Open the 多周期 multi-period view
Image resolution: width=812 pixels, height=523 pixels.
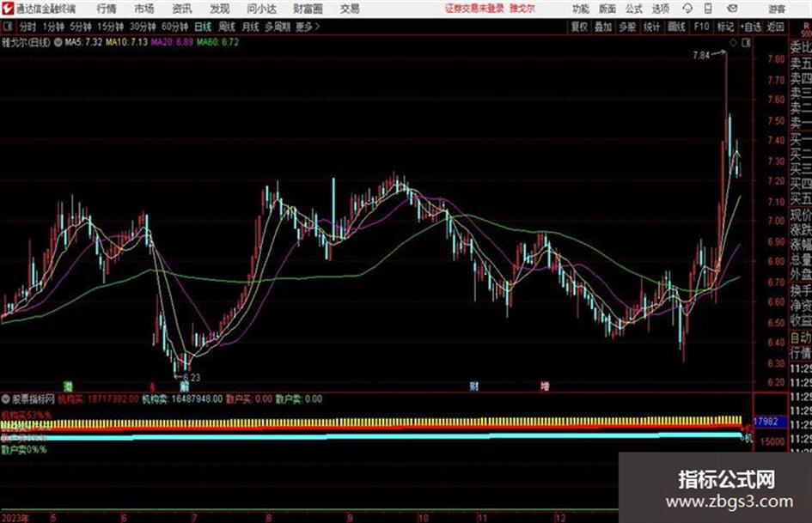coord(277,27)
